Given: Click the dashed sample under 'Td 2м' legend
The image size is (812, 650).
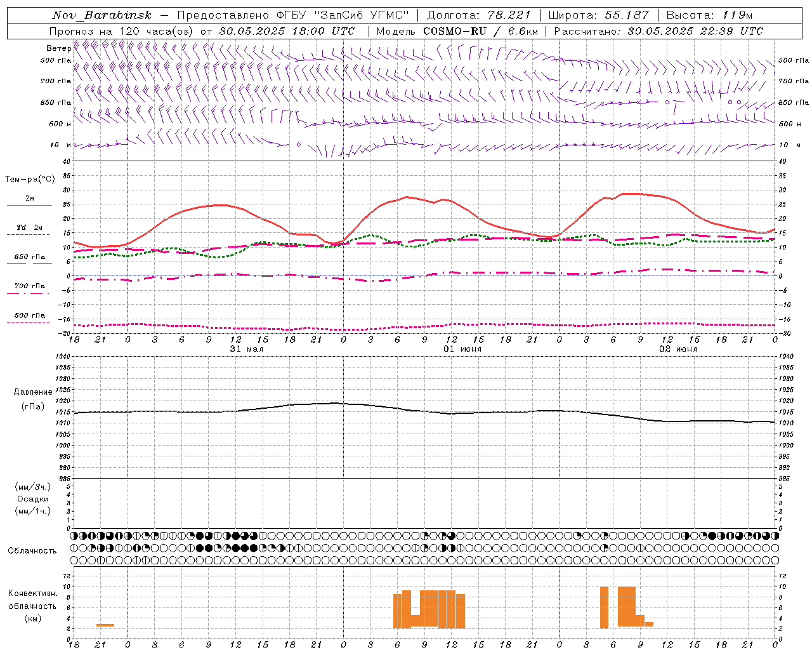Looking at the screenshot, I should [x=29, y=235].
